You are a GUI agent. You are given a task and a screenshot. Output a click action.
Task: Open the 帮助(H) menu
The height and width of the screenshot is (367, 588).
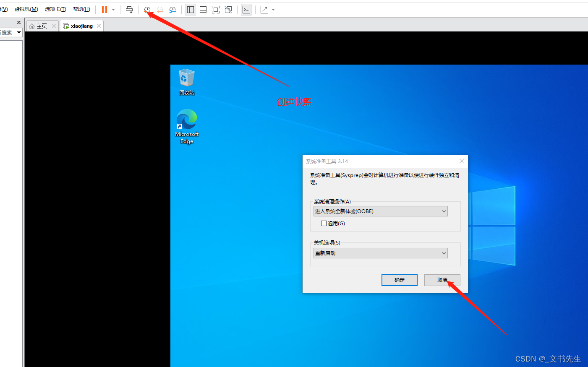(x=81, y=9)
